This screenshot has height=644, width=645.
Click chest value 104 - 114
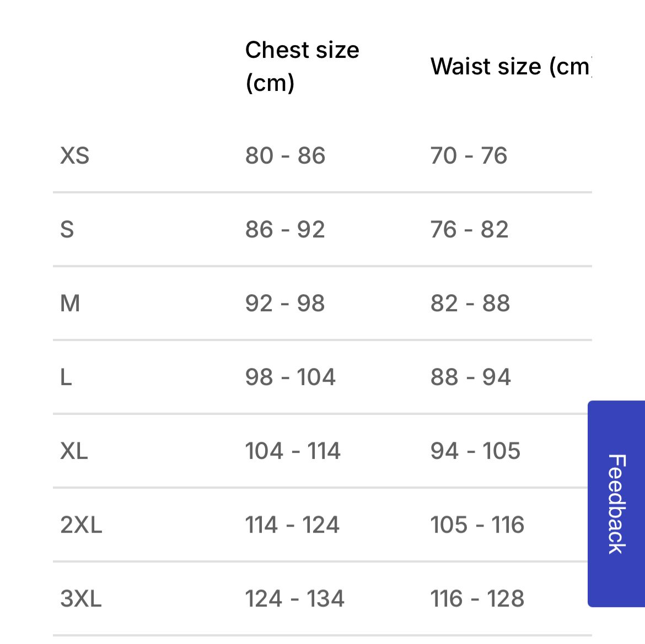tap(293, 451)
